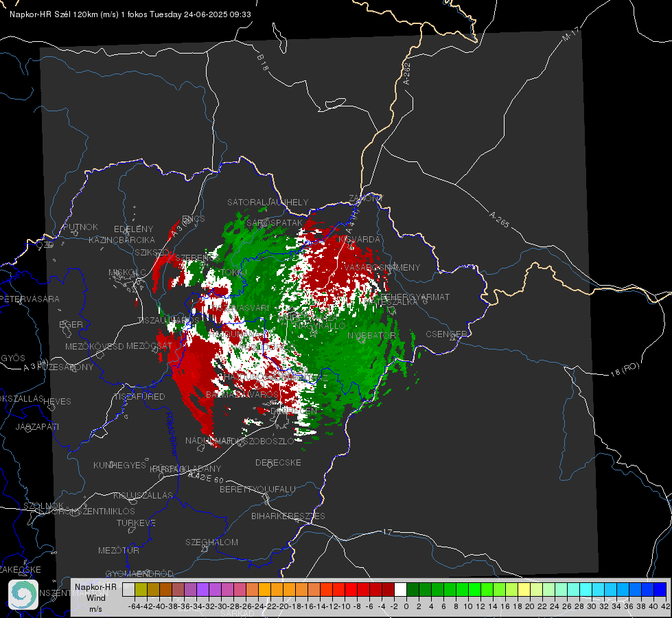This screenshot has width=672, height=618.
Task: Click the CSENGER town label
Action: click(447, 334)
